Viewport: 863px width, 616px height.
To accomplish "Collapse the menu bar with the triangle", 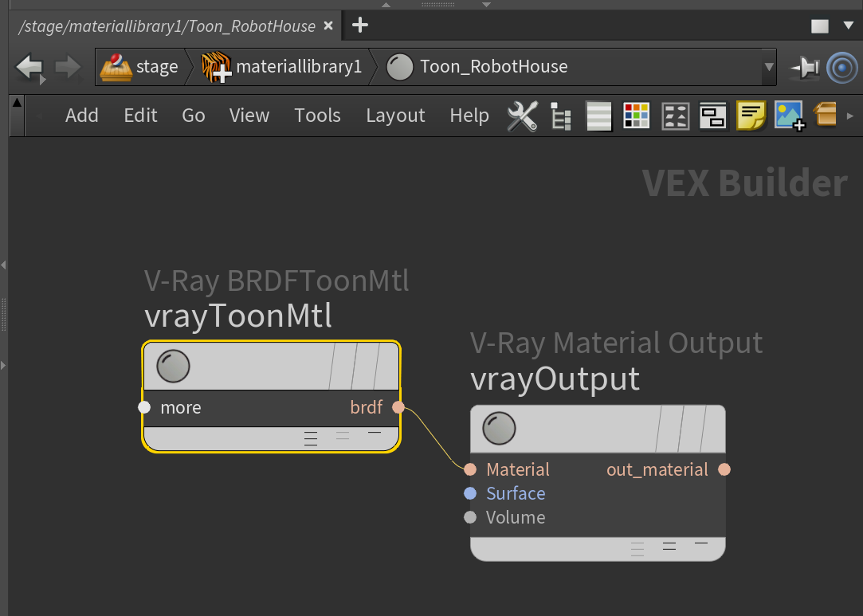I will click(17, 102).
